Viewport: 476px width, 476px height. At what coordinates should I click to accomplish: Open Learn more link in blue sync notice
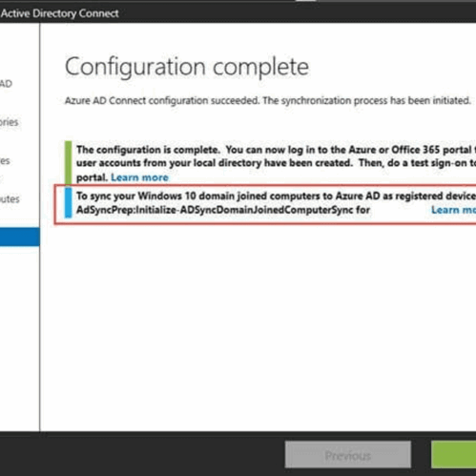453,210
